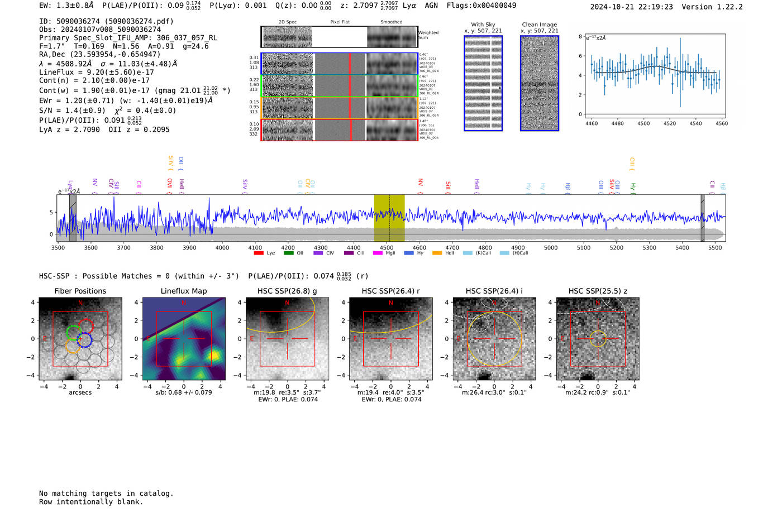
Task: Select the blue-bordered fiber spectrum row
Action: [x=339, y=64]
